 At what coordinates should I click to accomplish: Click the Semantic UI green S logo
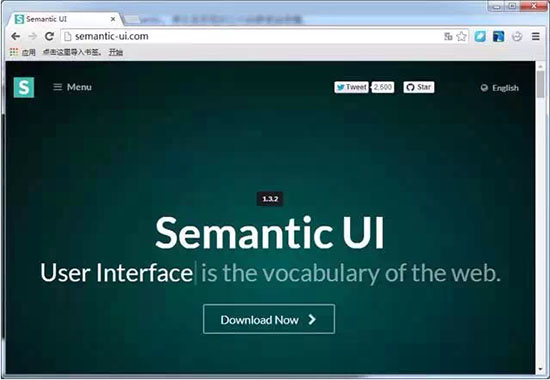[24, 87]
